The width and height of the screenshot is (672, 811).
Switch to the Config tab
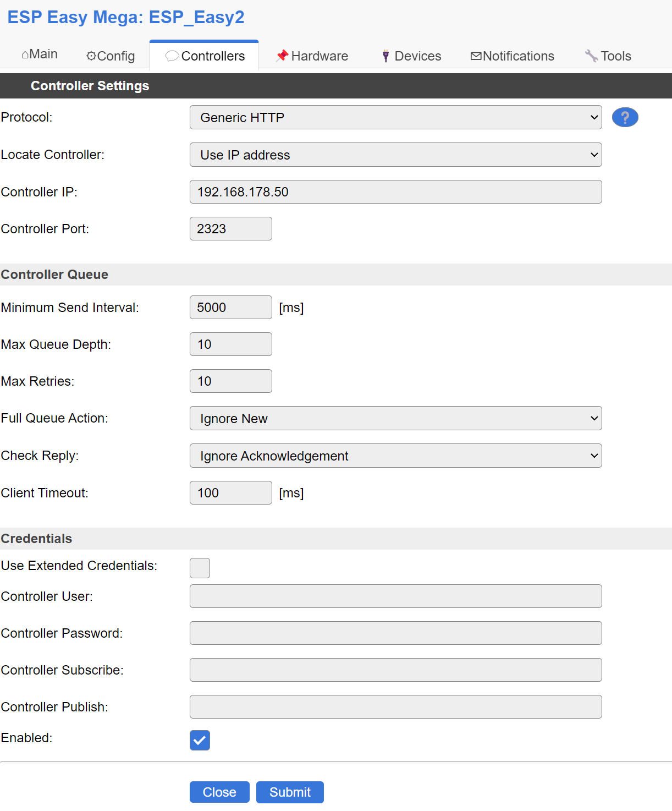tap(111, 56)
